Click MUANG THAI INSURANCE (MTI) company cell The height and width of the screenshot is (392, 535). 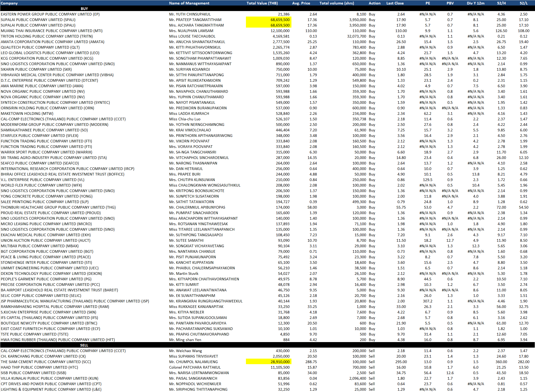(52, 31)
